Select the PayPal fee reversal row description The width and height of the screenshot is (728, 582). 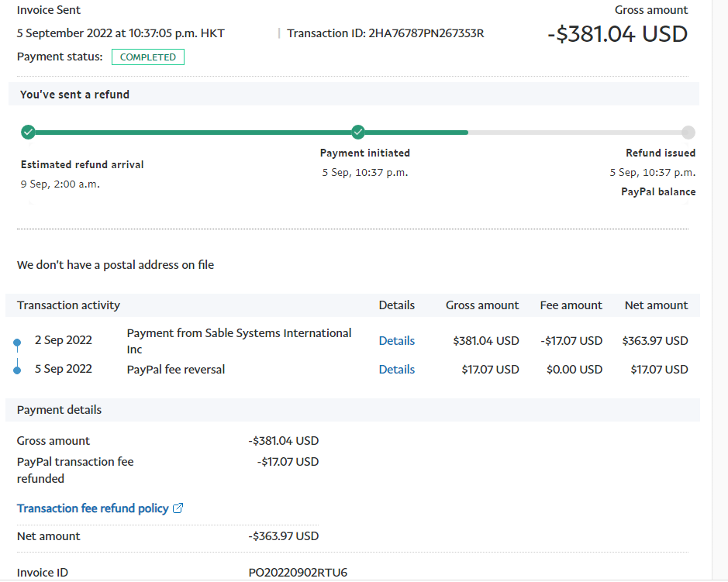click(176, 370)
